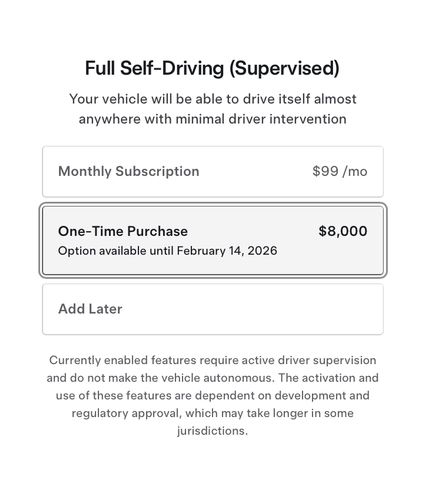425x500 pixels.
Task: Click the "One-Time Purchase" label text
Action: [123, 231]
